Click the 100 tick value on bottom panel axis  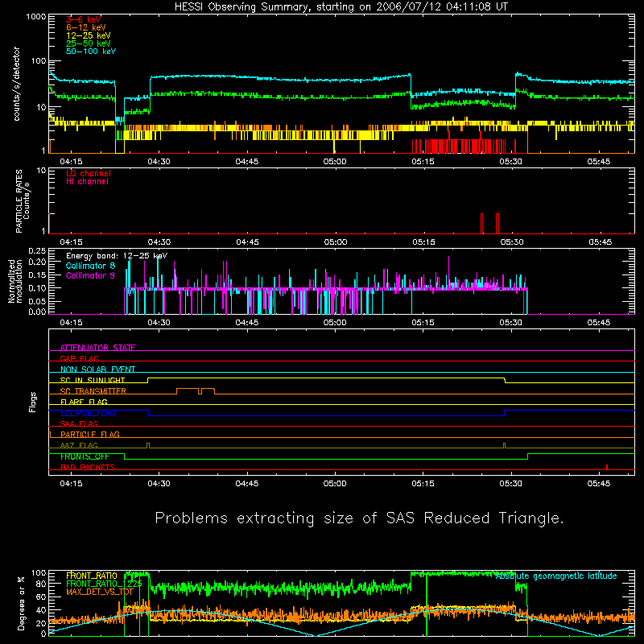pos(38,572)
